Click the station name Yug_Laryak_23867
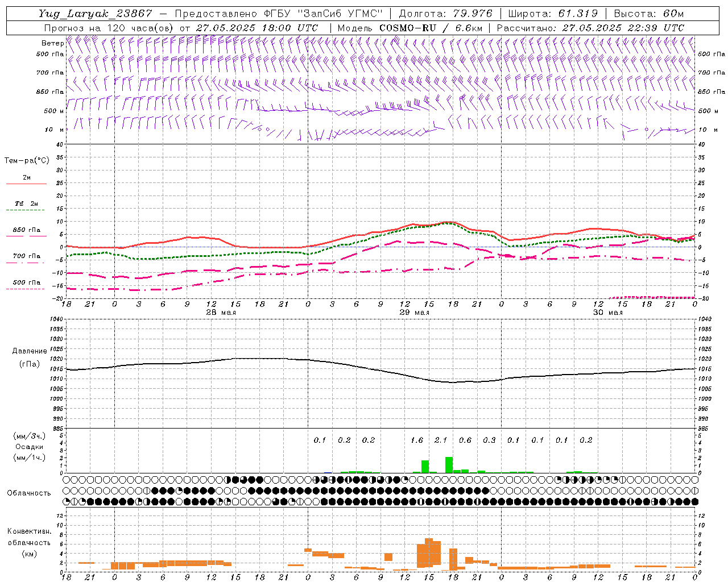The height and width of the screenshot is (582, 728). [x=96, y=14]
